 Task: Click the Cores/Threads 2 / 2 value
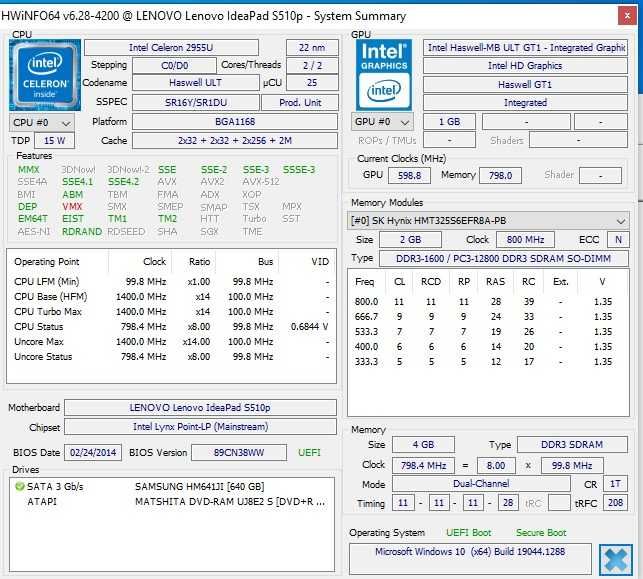(x=312, y=66)
